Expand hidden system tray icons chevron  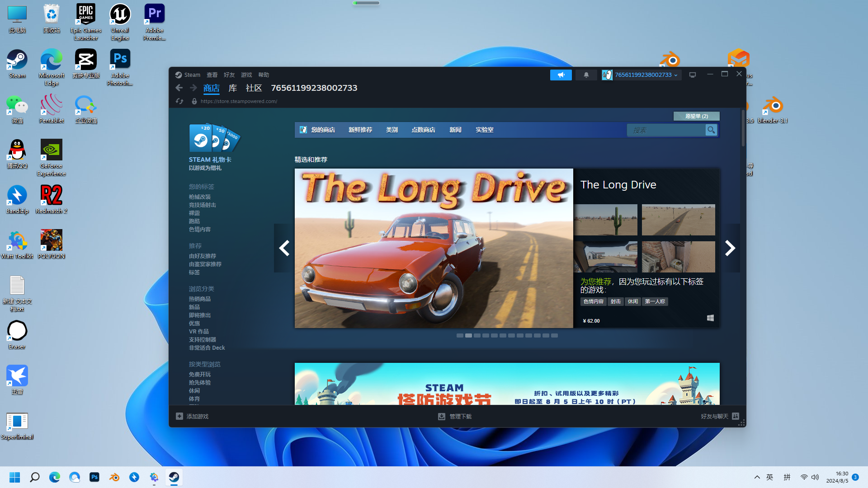point(757,477)
